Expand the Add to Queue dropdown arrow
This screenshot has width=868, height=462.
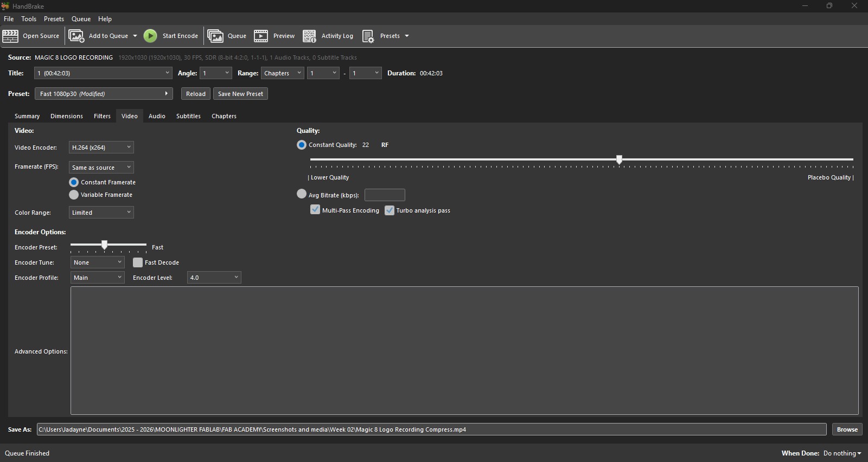coord(135,36)
